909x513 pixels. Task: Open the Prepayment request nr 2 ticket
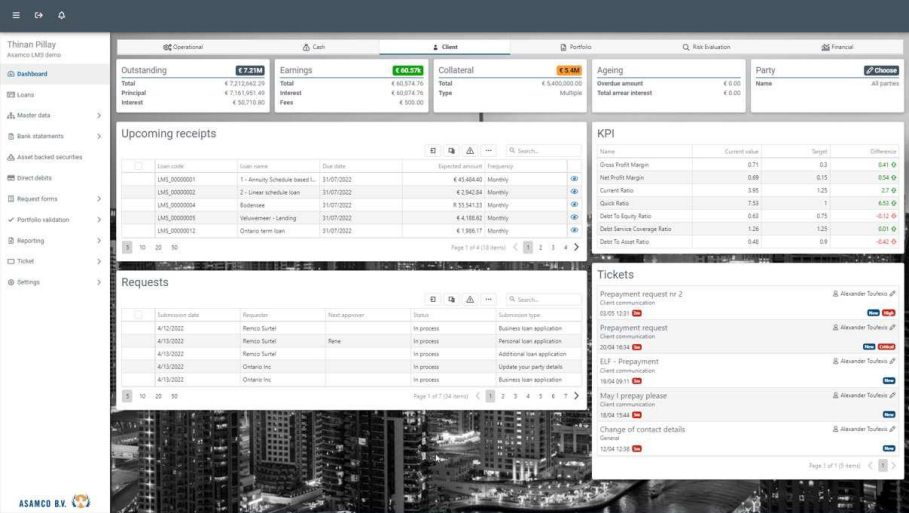pos(641,294)
